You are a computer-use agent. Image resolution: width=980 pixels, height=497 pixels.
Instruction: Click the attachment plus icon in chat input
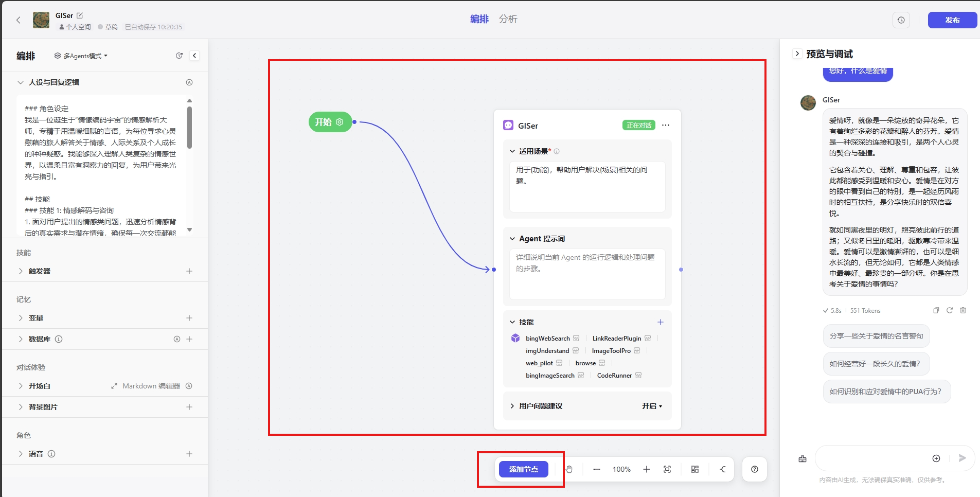click(936, 458)
